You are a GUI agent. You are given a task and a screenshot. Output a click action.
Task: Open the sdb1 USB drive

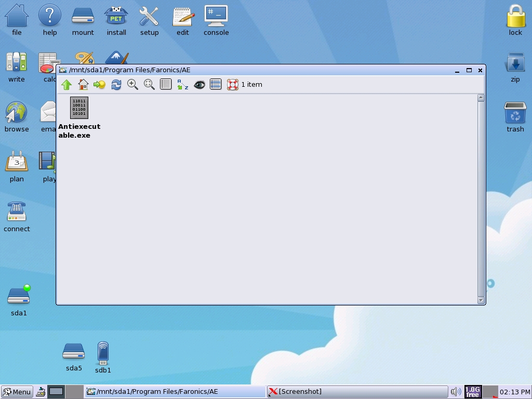[x=103, y=357]
